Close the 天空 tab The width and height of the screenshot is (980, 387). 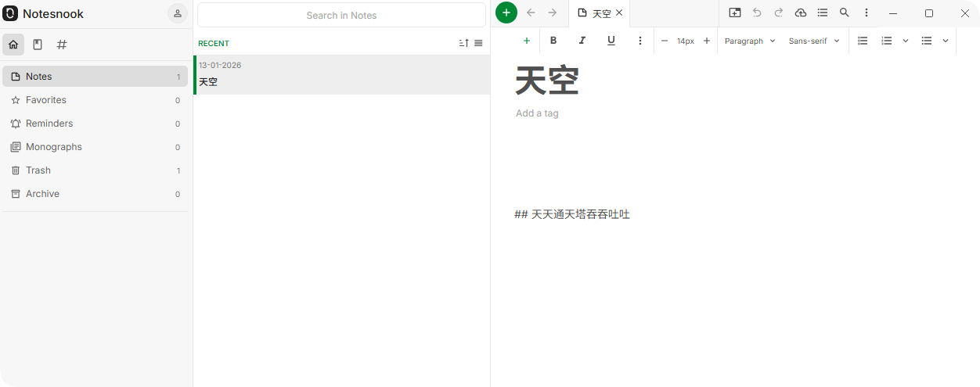tap(619, 13)
